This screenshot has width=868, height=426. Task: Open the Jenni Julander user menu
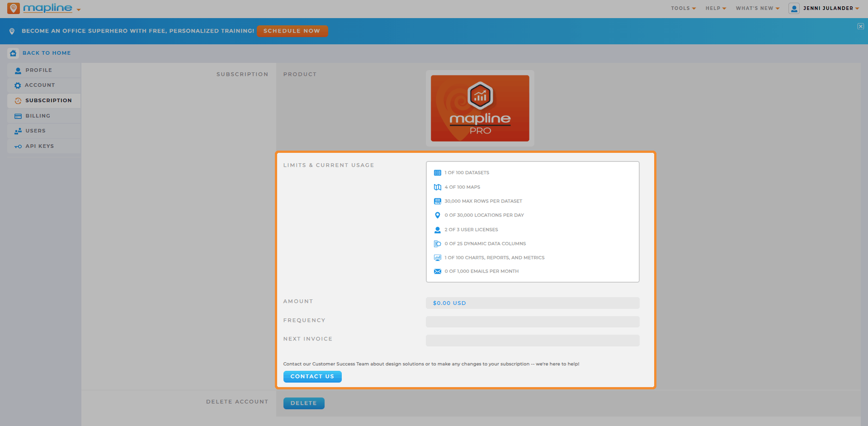tap(831, 8)
